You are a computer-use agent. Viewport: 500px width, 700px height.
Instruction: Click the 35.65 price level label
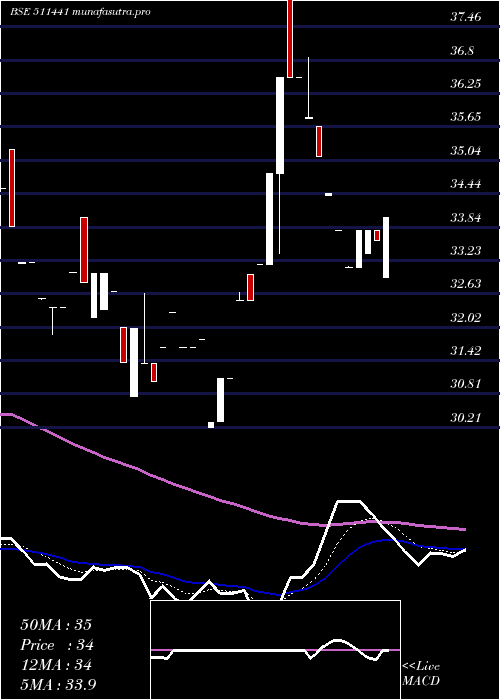click(466, 117)
